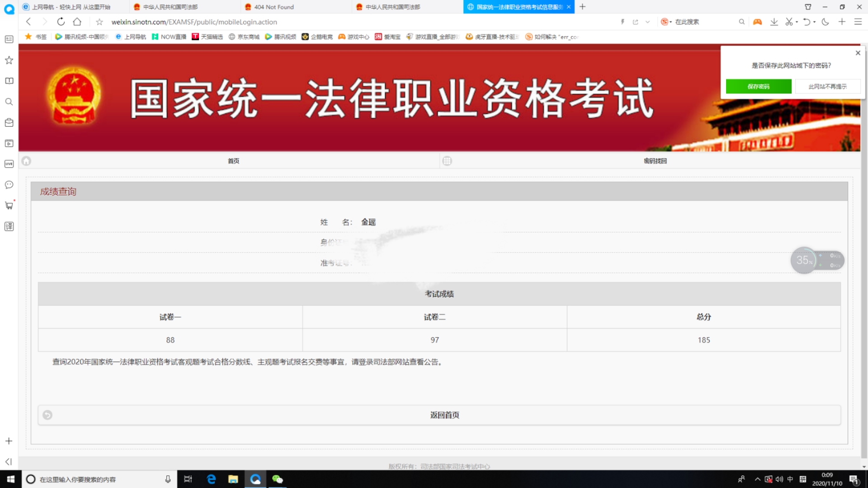The width and height of the screenshot is (868, 488).
Task: Open the 书签 bookmarks folder
Action: click(x=36, y=37)
